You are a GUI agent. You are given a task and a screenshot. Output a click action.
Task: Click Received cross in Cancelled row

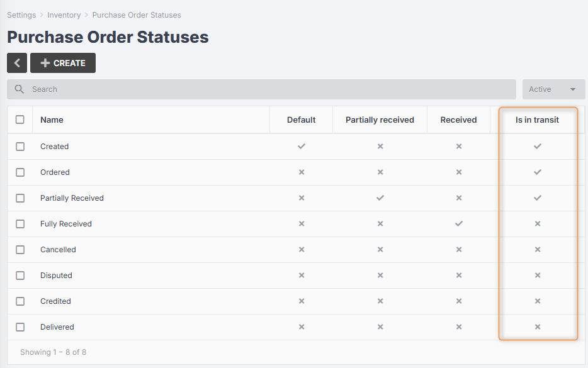pos(459,250)
